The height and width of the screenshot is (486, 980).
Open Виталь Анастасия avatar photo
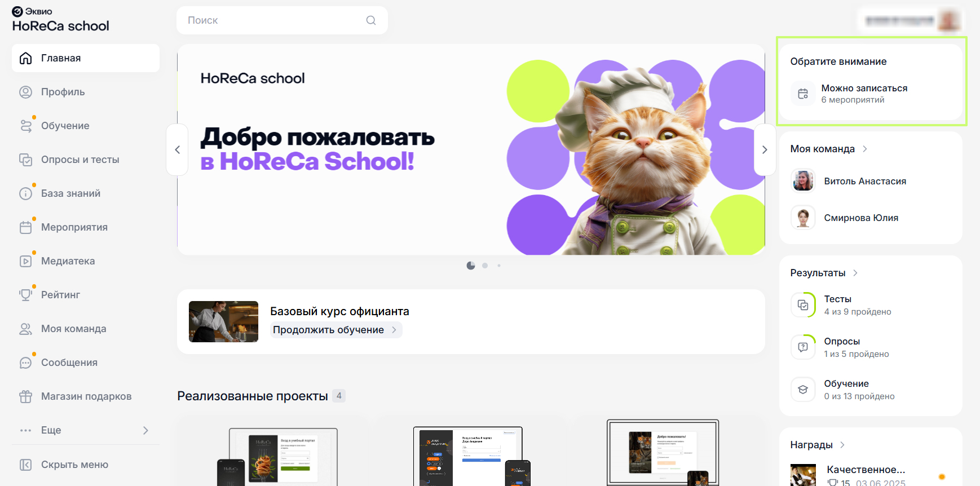click(803, 181)
